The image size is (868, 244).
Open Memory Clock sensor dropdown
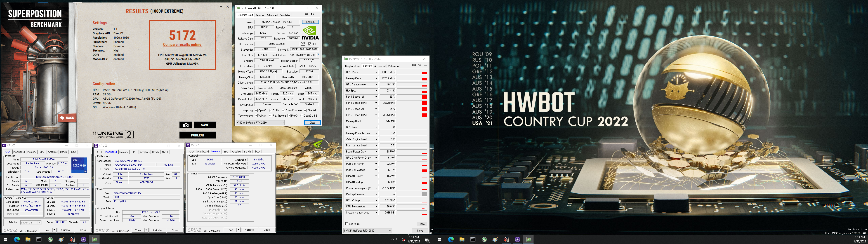(376, 79)
